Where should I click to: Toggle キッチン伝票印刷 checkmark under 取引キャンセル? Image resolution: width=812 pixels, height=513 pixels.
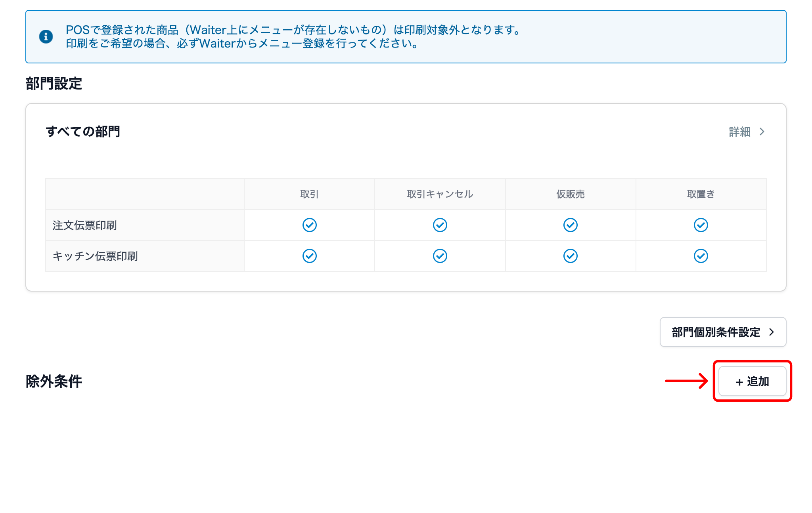440,256
